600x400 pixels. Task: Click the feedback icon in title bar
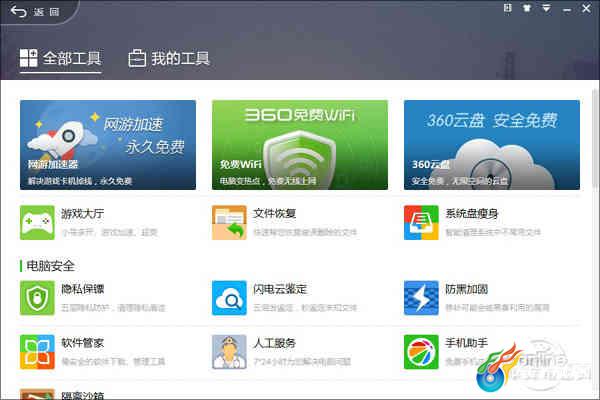tap(507, 8)
